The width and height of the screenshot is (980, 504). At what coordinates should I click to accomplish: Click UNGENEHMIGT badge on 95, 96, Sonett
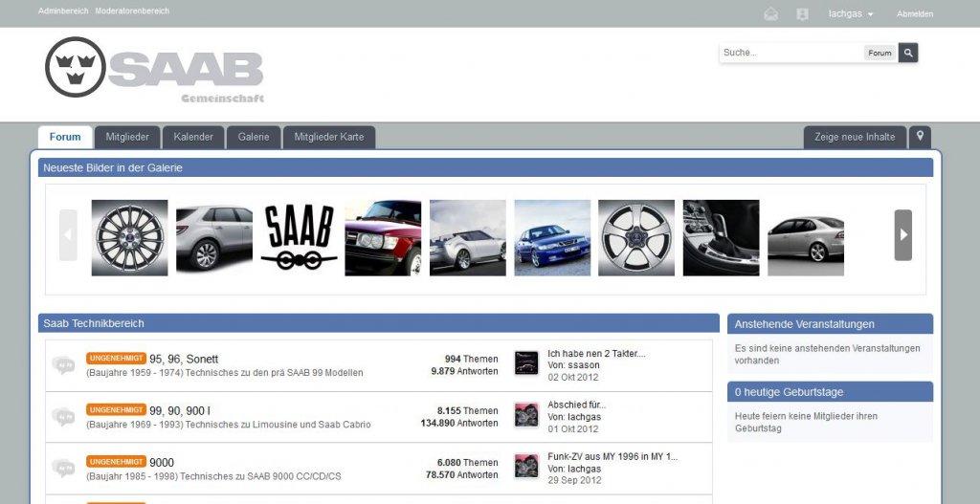tap(116, 358)
